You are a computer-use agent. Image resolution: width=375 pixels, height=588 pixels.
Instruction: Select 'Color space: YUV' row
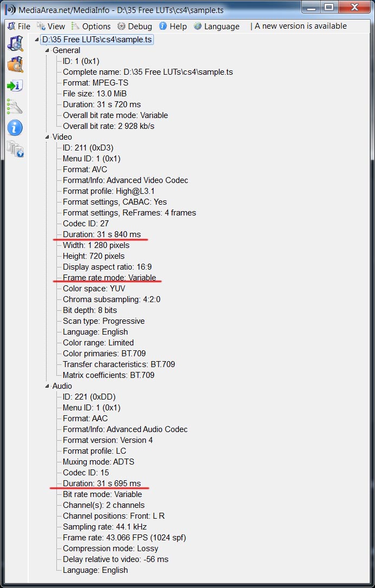(94, 289)
